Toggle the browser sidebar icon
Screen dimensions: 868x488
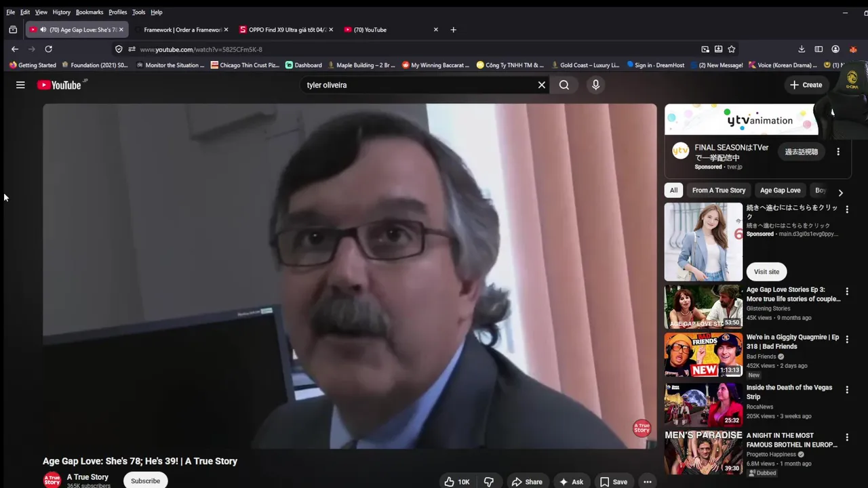(x=818, y=49)
